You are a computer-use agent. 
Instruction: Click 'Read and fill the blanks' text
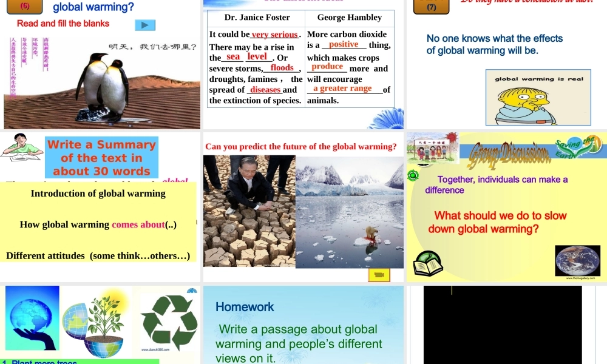tap(63, 24)
